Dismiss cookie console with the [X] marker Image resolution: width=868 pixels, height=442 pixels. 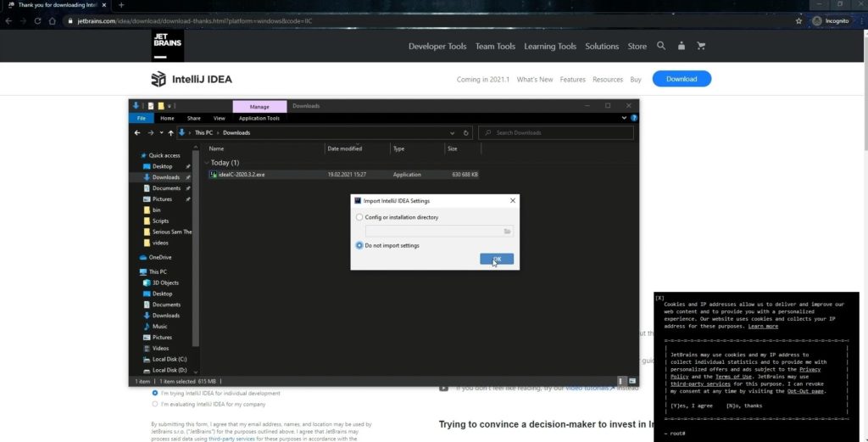pyautogui.click(x=659, y=298)
